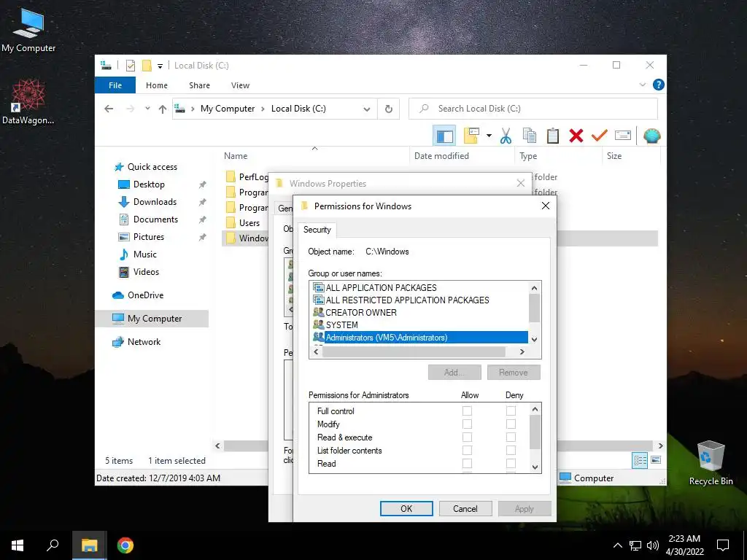Screen dimensions: 747x560
Task: Open the Windows Start menu
Action: [18, 545]
